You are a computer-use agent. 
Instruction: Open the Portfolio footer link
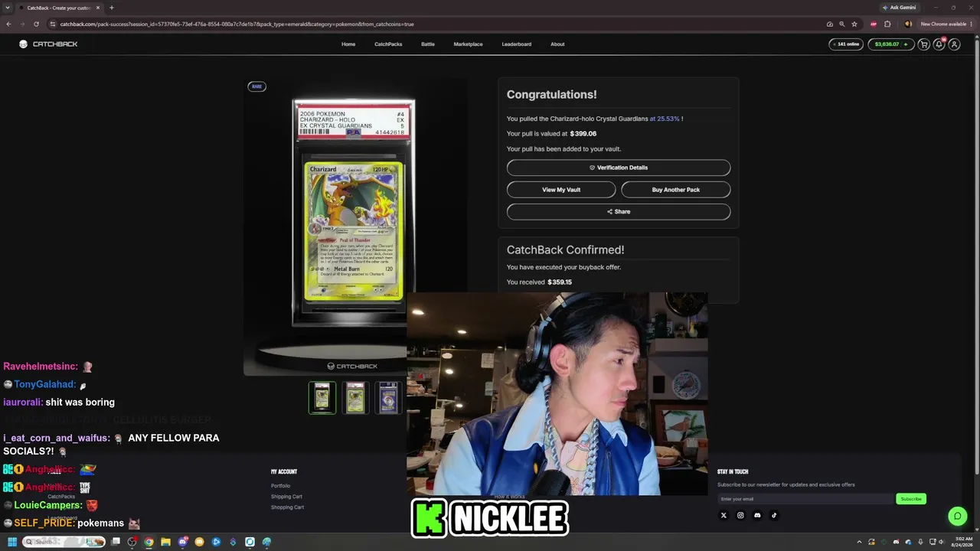(280, 486)
